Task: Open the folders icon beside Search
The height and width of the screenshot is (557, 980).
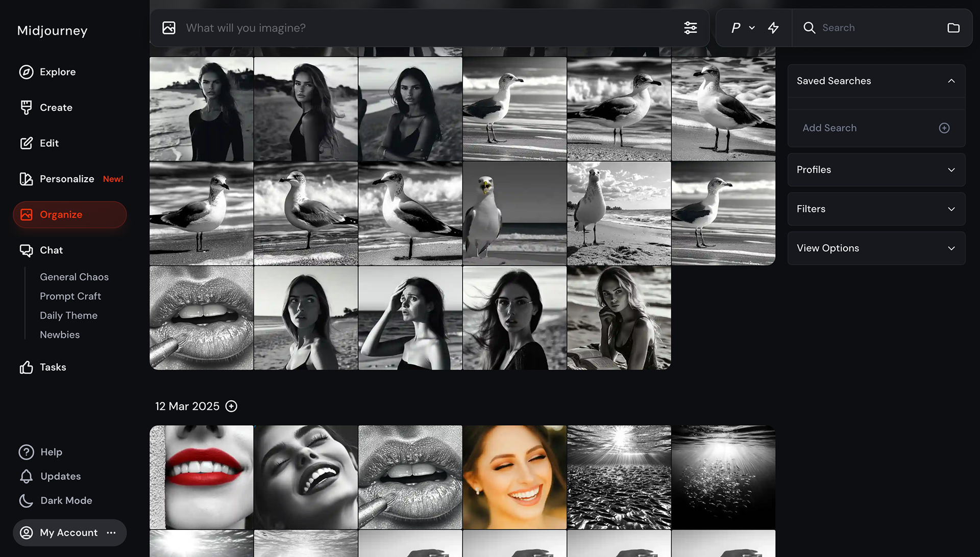Action: pos(953,28)
